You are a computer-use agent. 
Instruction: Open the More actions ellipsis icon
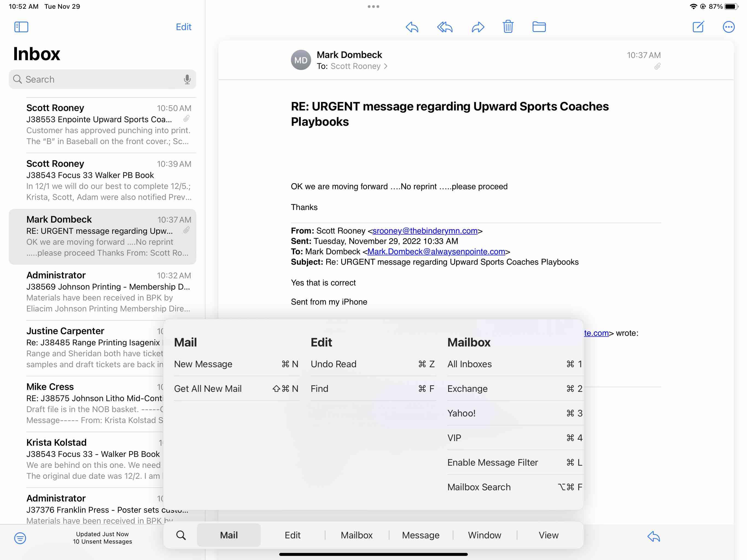[x=728, y=27]
